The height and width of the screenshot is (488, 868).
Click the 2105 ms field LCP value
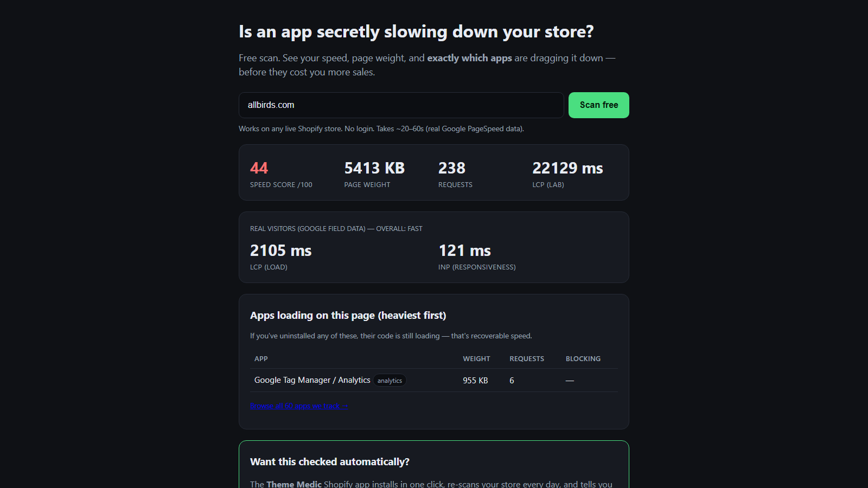coord(280,251)
